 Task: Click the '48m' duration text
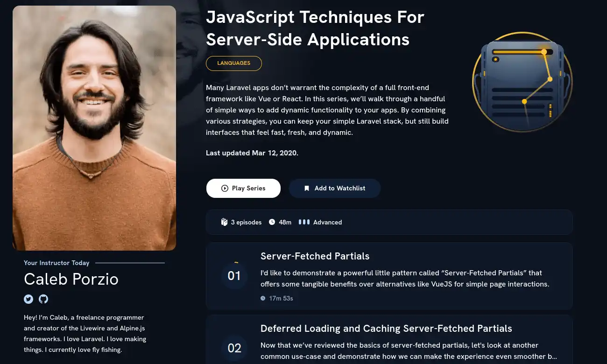tap(285, 222)
